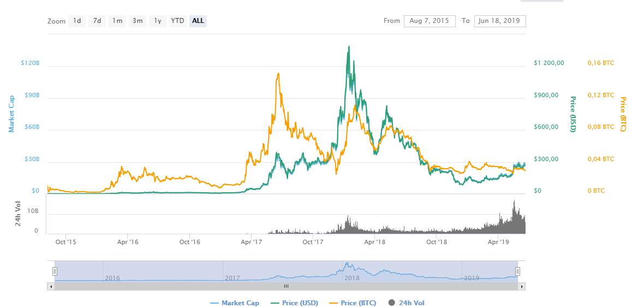
Task: Toggle 24h Vol series in legend
Action: point(406,303)
